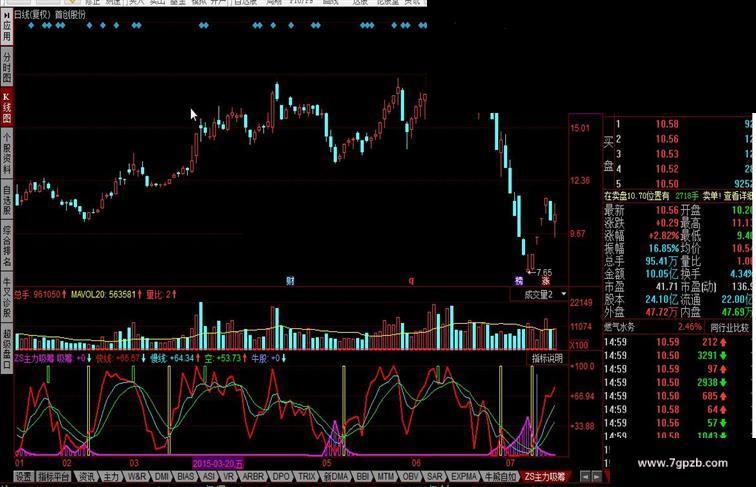The image size is (756, 487).
Task: Select the TRIX indicator tab
Action: tap(306, 476)
